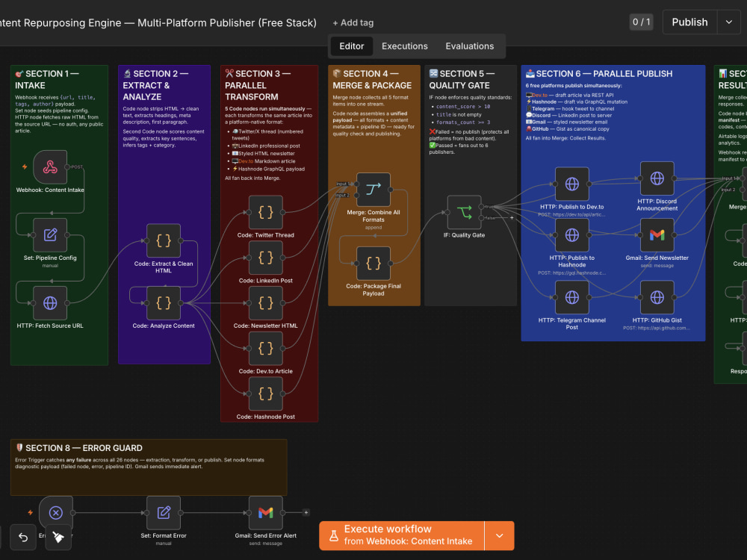
Task: Open the HTTP: Publish to Hashnode node
Action: 572,234
